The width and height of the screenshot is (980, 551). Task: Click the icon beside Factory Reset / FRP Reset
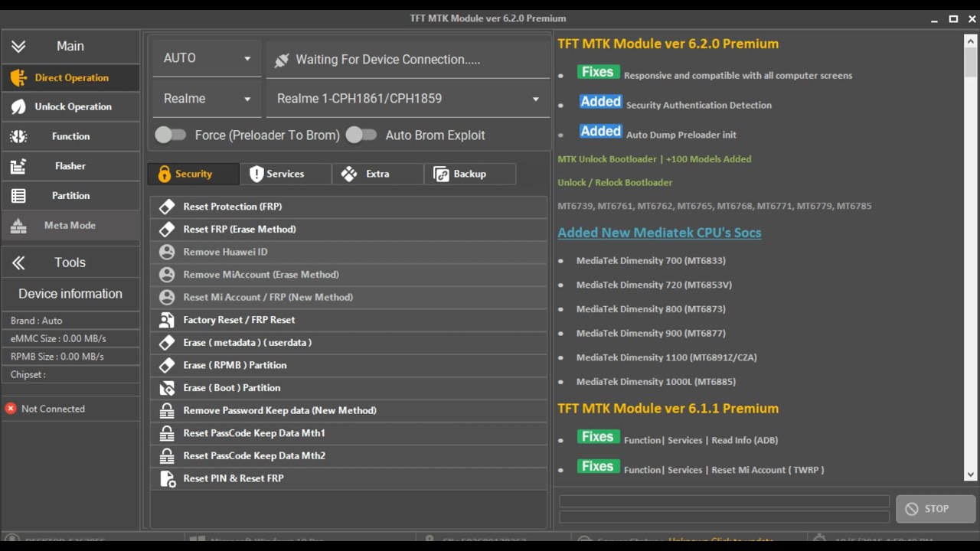pos(167,320)
